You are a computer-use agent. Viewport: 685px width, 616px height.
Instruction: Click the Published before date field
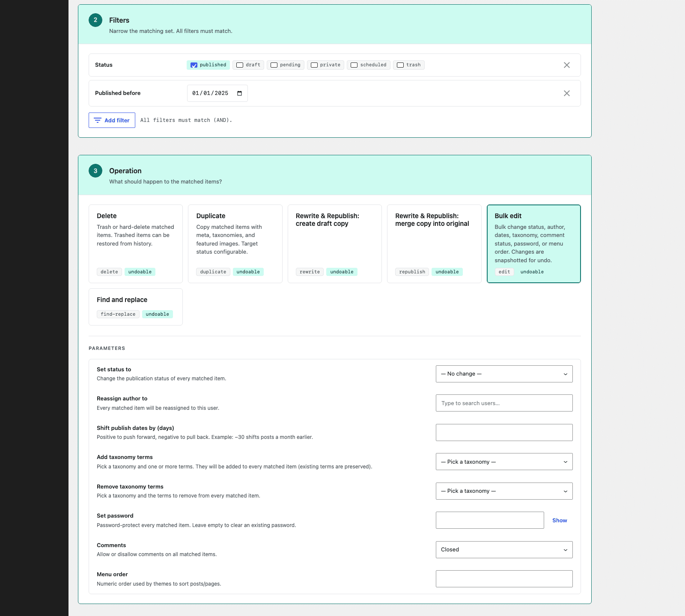217,93
